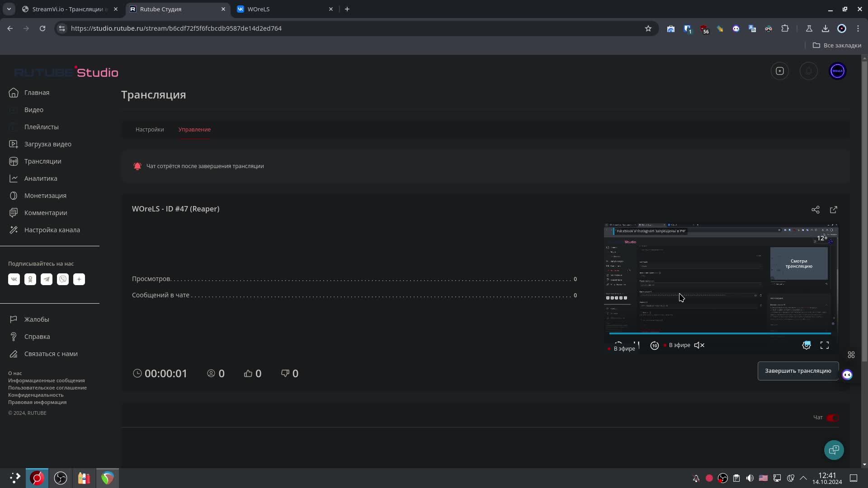Image resolution: width=868 pixels, height=488 pixels.
Task: Click the site info icon in address bar
Action: 62,28
